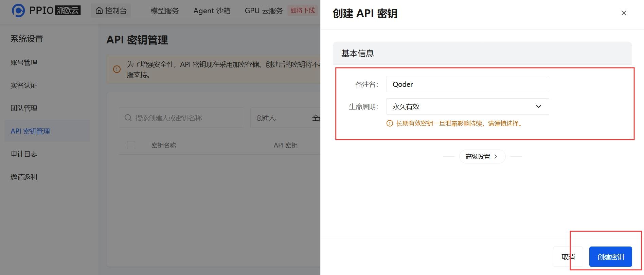644x275 pixels.
Task: Go to 团队管理 in sidebar
Action: [x=24, y=108]
